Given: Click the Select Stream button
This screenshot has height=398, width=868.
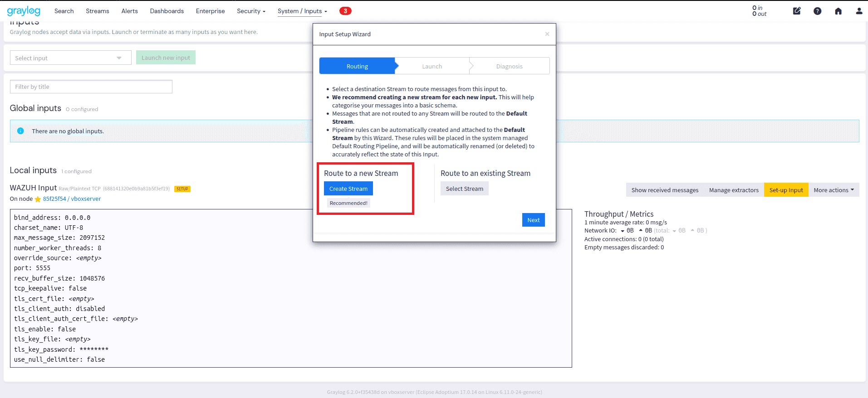Looking at the screenshot, I should coord(465,189).
